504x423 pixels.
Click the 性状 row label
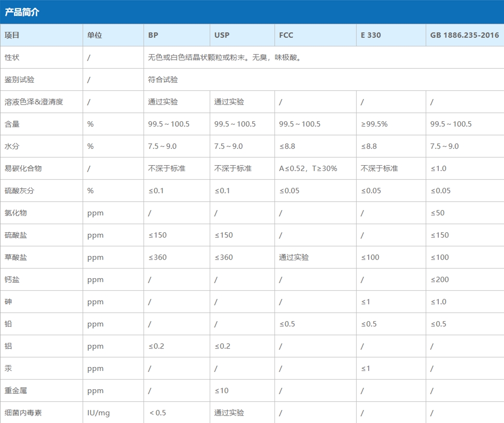[12, 57]
